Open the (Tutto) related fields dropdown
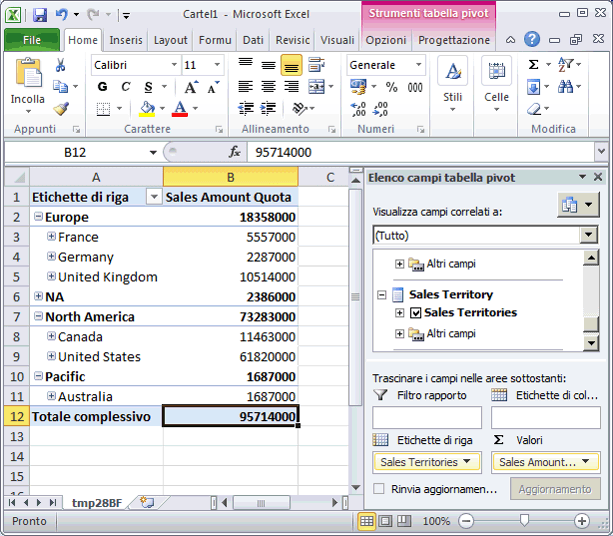The height and width of the screenshot is (536, 613). (589, 235)
